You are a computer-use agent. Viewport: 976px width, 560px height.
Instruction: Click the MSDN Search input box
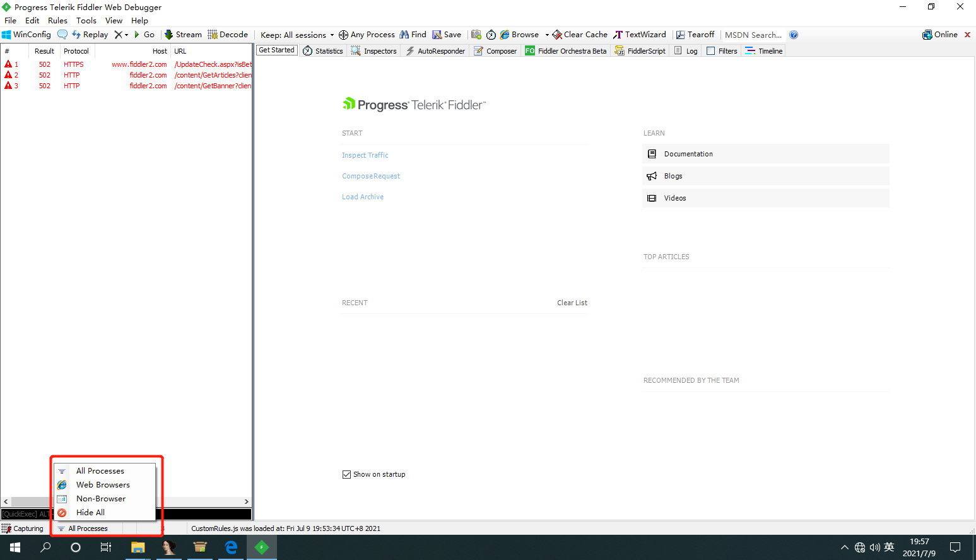tap(753, 35)
